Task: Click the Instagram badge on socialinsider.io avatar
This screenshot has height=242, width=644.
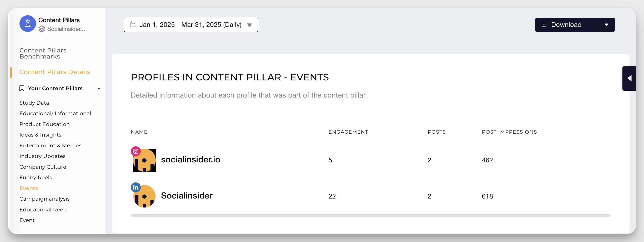Action: [x=136, y=151]
